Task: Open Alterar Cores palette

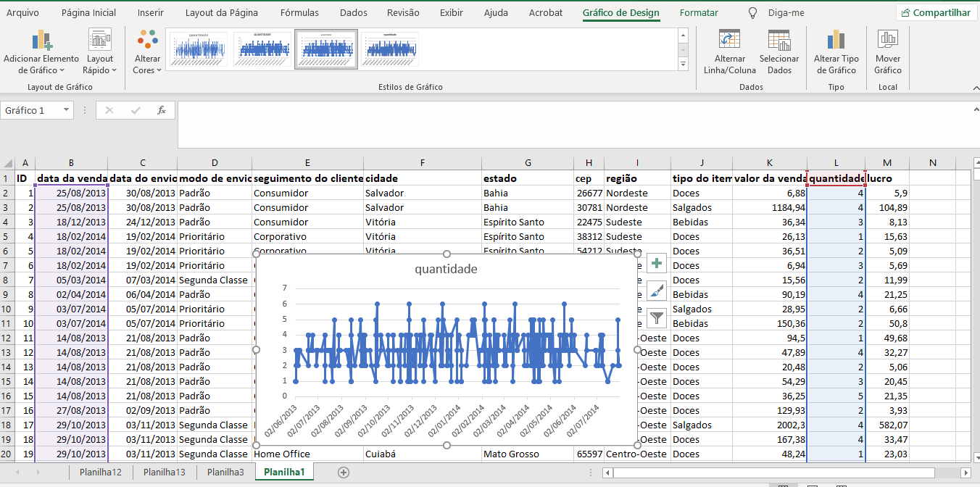Action: (147, 52)
